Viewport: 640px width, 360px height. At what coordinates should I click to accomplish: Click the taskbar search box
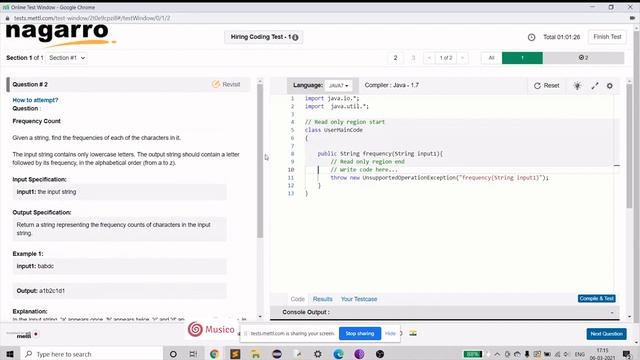coord(91,354)
